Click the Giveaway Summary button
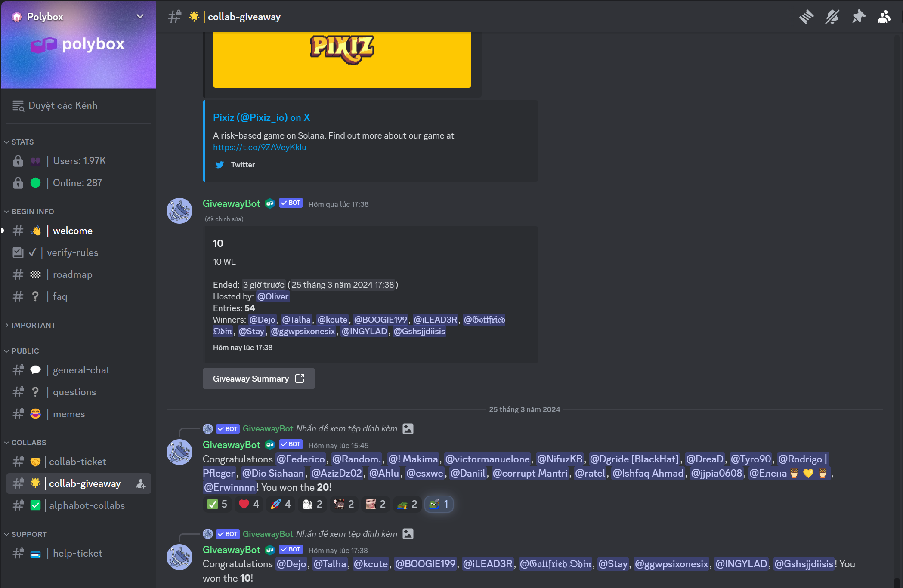The image size is (903, 588). coord(259,379)
